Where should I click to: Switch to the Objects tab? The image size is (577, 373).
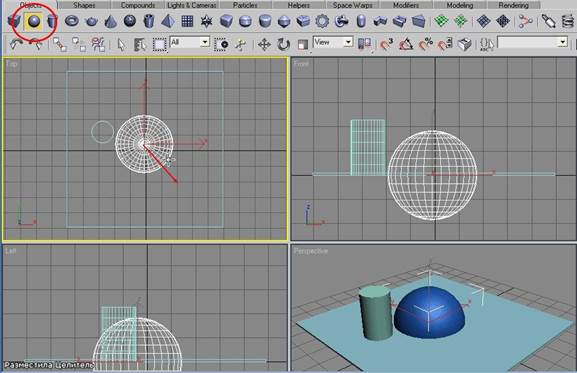[x=30, y=5]
